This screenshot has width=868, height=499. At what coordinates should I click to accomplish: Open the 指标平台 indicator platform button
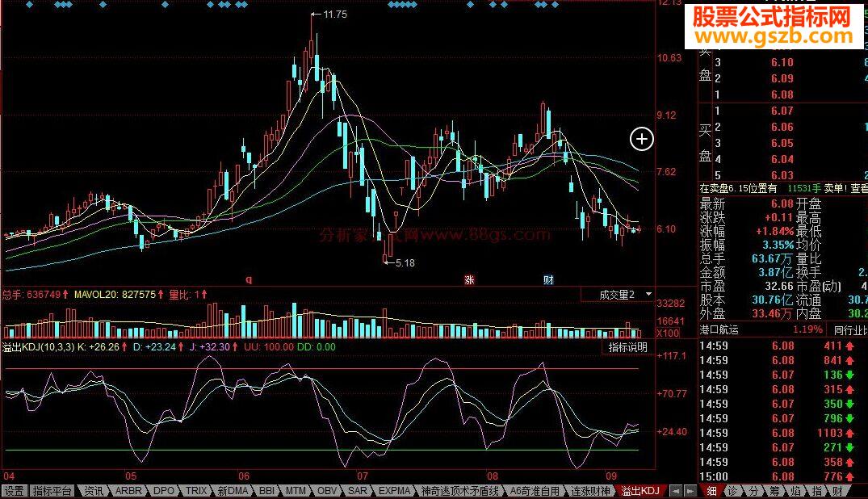pyautogui.click(x=52, y=491)
